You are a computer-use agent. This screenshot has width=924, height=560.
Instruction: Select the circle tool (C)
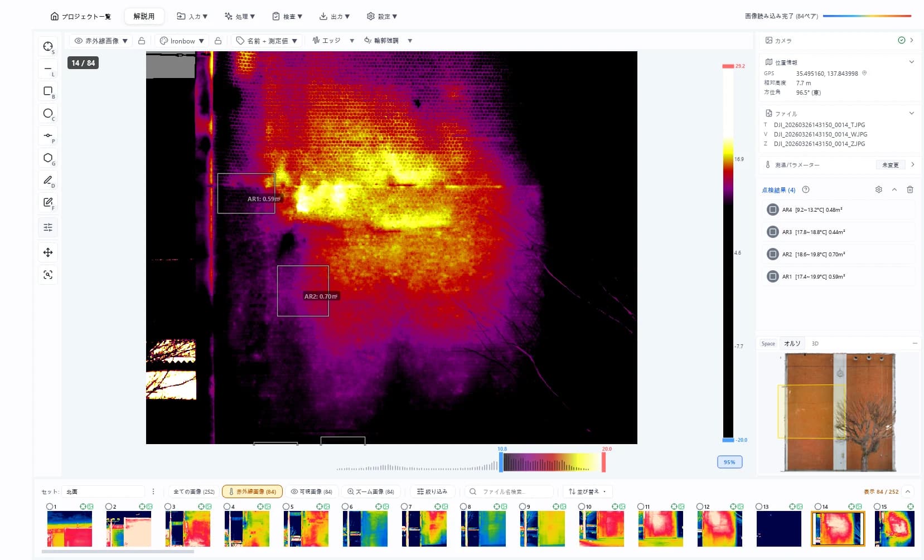[x=48, y=114]
